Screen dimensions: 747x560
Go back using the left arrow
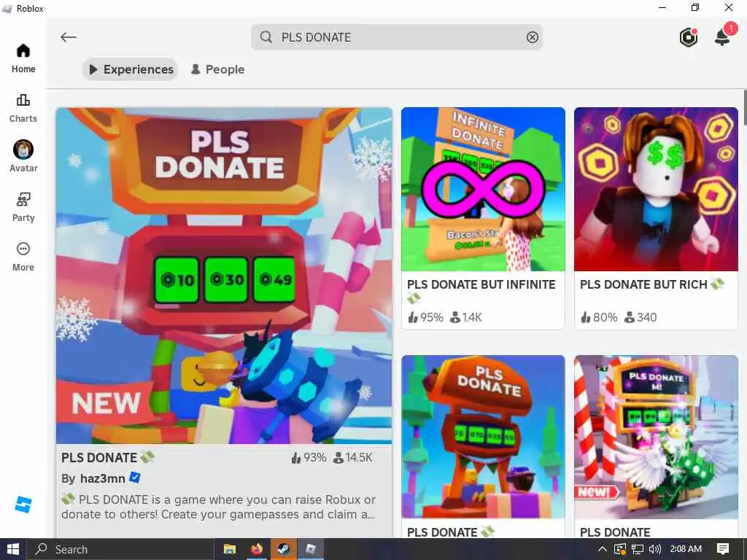point(68,37)
